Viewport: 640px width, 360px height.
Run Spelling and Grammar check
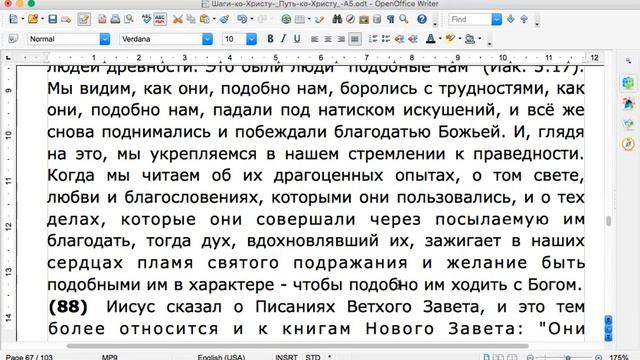pos(146,19)
